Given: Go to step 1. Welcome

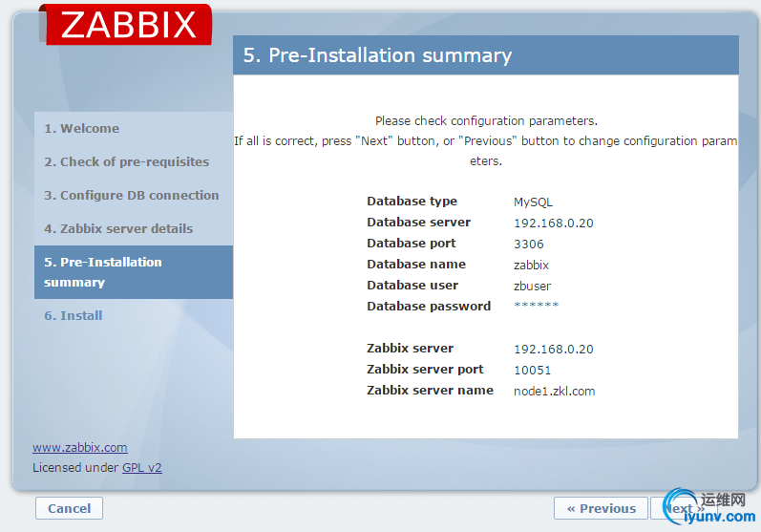Looking at the screenshot, I should pos(81,128).
